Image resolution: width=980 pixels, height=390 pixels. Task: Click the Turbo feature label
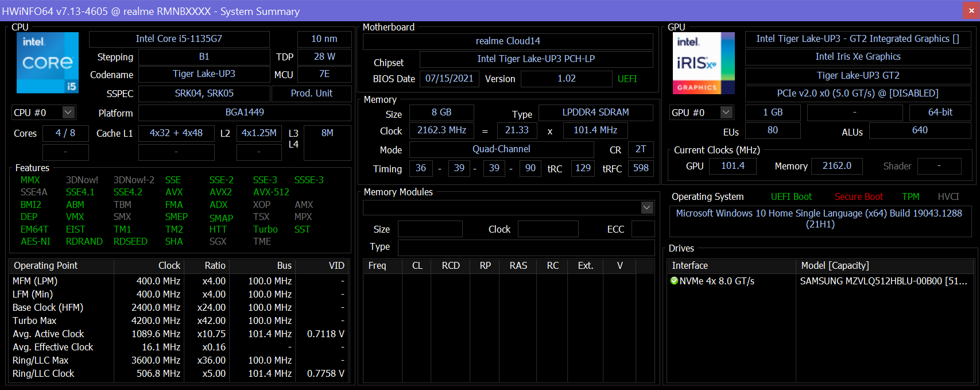[x=265, y=230]
